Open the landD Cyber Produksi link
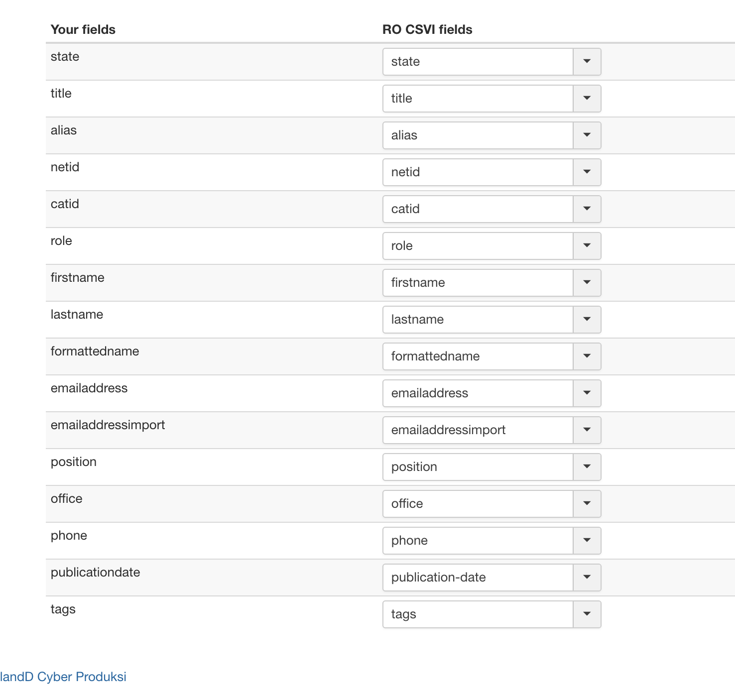 coord(63,677)
